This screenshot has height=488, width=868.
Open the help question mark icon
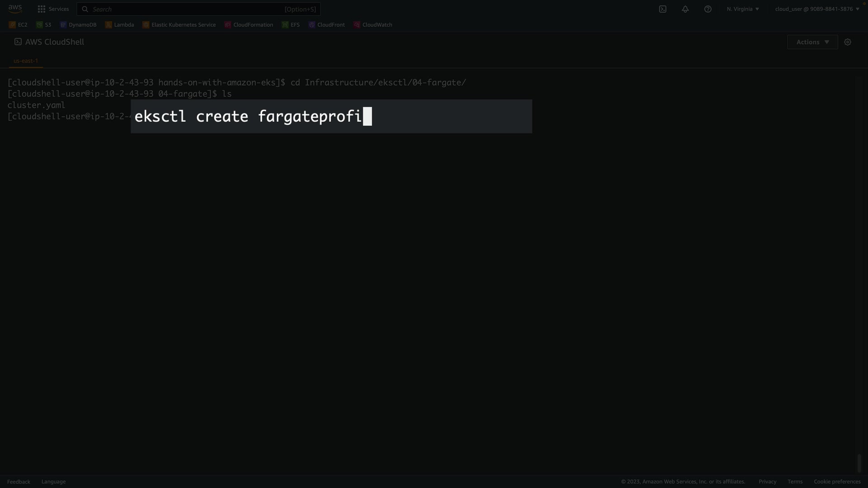click(708, 9)
